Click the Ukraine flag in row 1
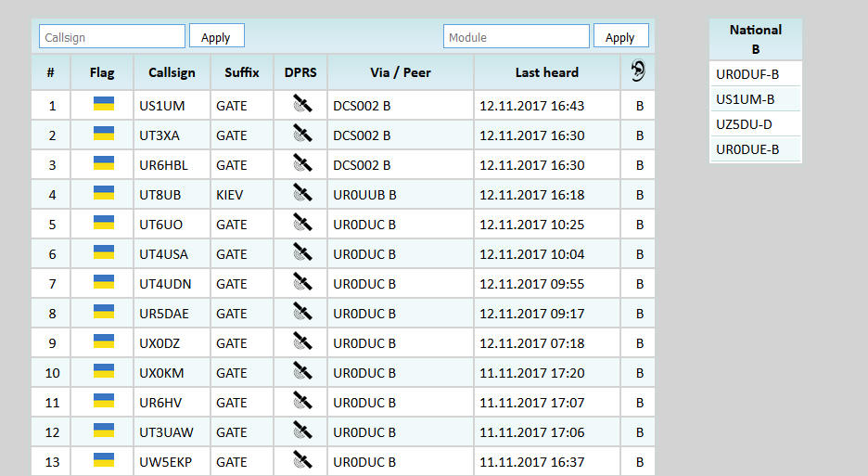Screen dimensions: 868x476 (103, 105)
